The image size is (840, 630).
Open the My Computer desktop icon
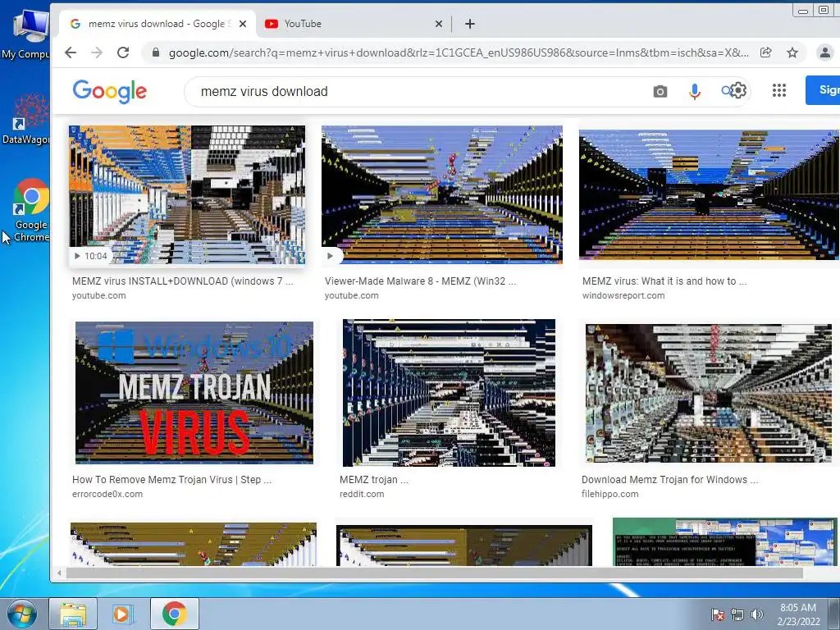[x=25, y=34]
